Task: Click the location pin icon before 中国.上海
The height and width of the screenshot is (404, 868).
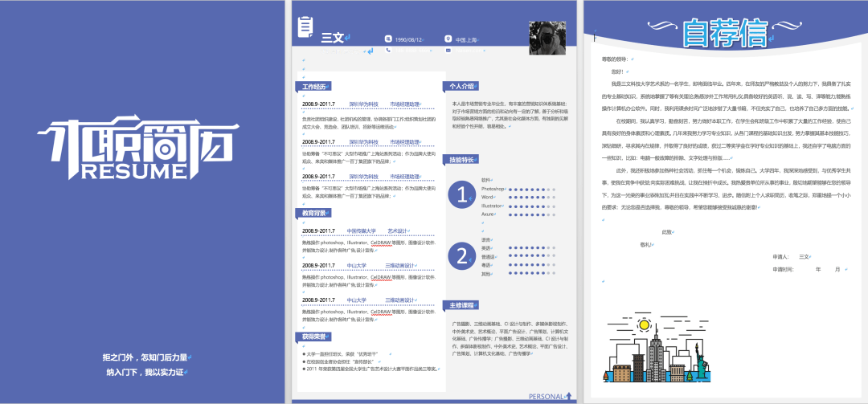Action: tap(448, 39)
